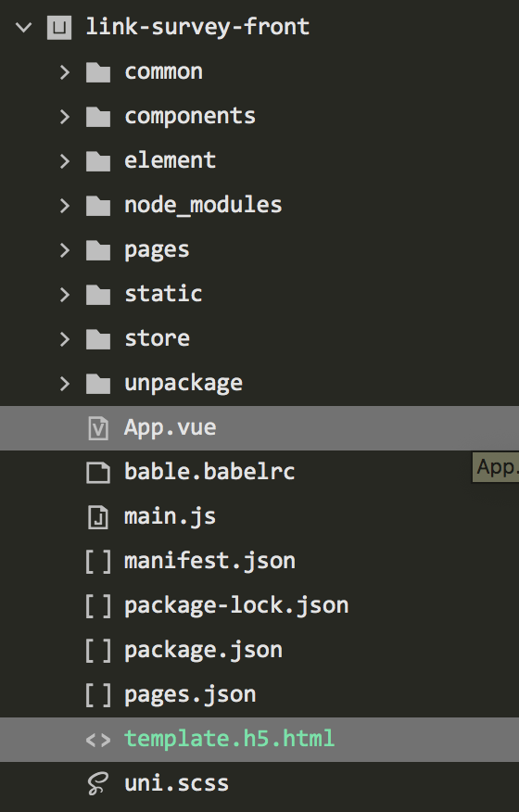The height and width of the screenshot is (812, 519).
Task: Collapse the link-survey-front project root
Action: (x=24, y=28)
